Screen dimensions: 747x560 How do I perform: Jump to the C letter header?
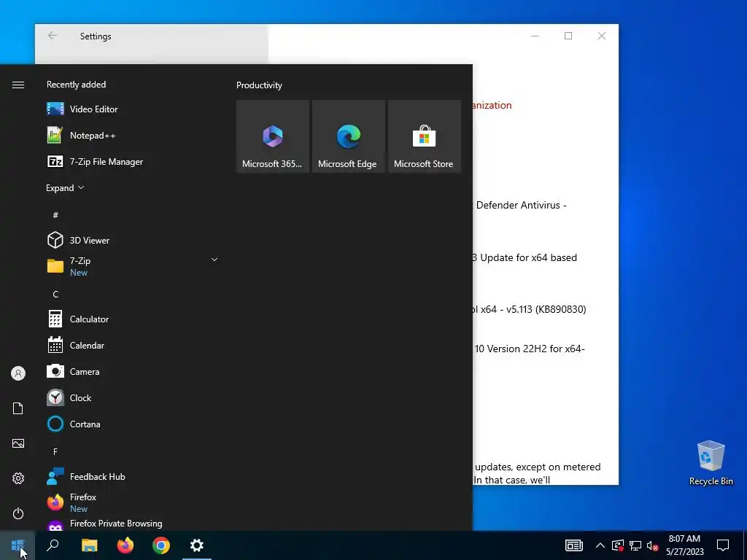55,295
